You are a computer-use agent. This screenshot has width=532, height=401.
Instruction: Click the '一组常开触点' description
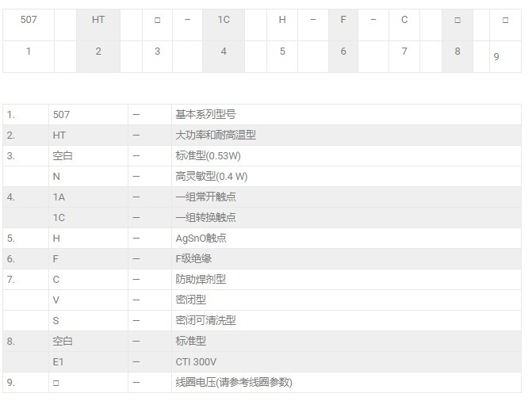pyautogui.click(x=205, y=197)
